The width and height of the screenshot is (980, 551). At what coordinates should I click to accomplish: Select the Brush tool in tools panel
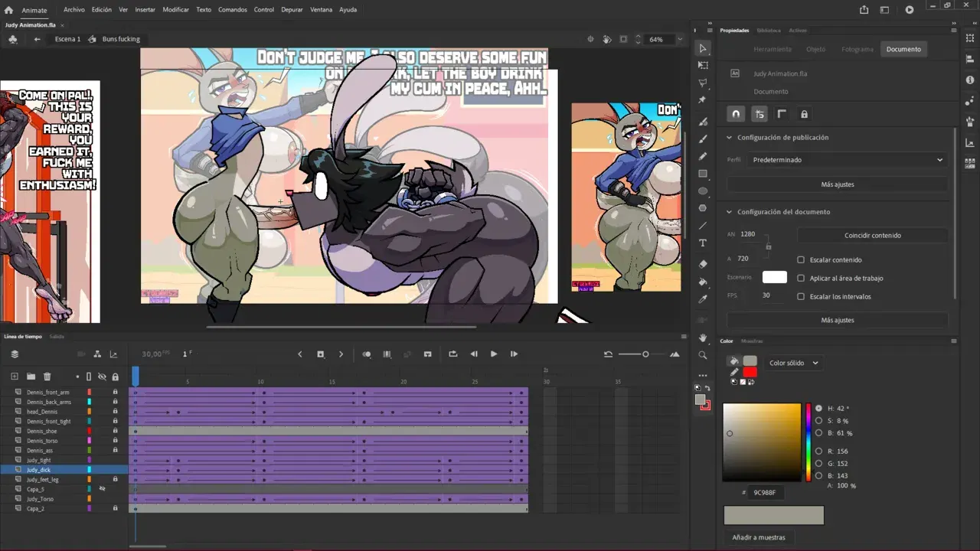tap(703, 139)
